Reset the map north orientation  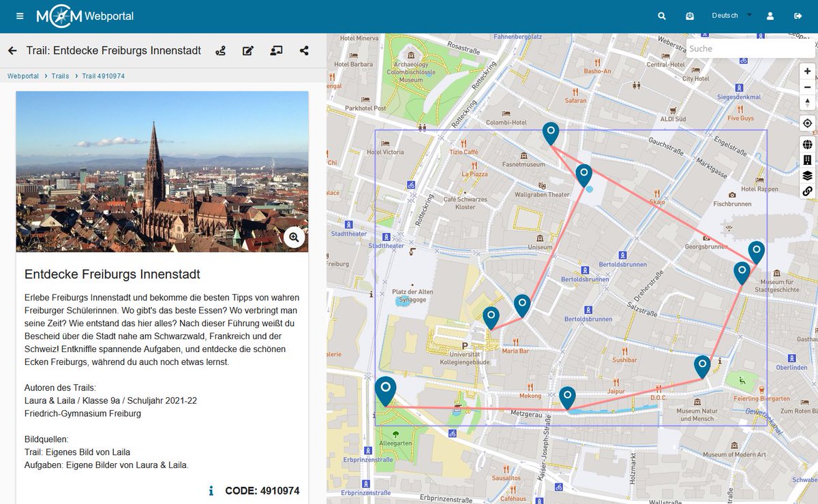tap(807, 102)
